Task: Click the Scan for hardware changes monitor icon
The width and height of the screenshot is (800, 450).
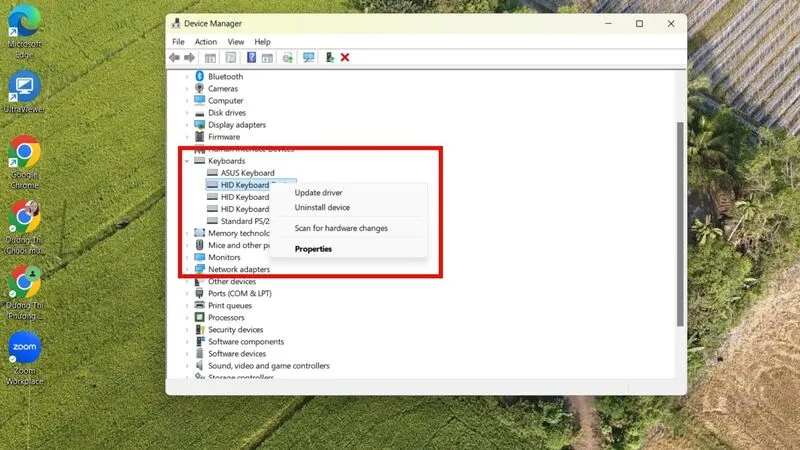Action: [308, 58]
